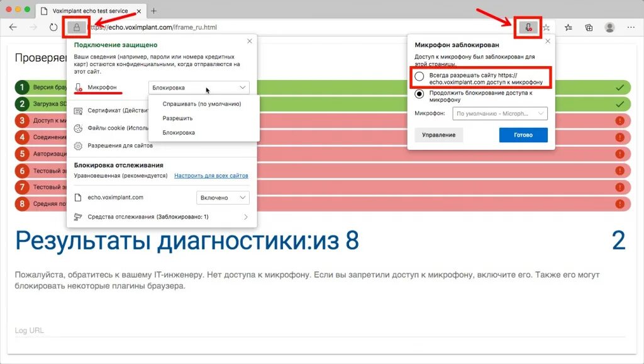644x364 pixels.
Task: Click the 'Log URL' field
Action: [x=320, y=331]
